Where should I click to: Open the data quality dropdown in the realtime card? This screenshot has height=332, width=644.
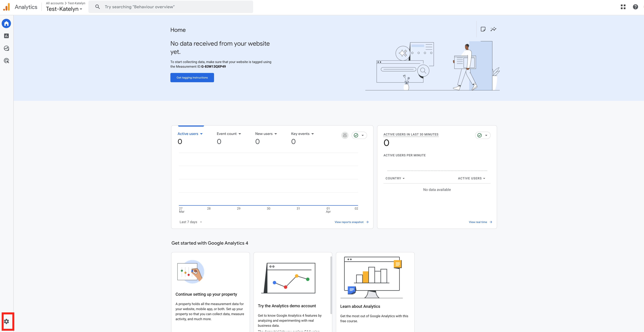tap(483, 135)
